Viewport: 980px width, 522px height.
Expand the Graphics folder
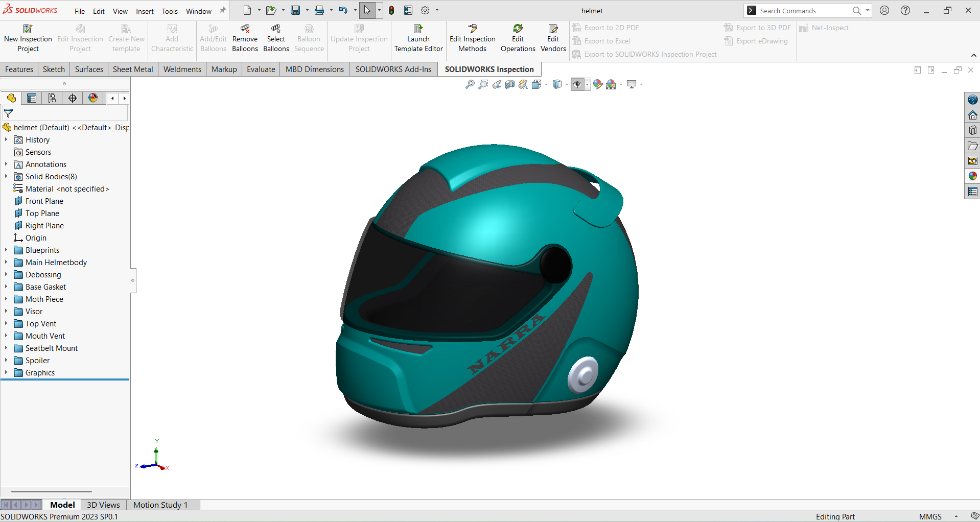(x=6, y=372)
